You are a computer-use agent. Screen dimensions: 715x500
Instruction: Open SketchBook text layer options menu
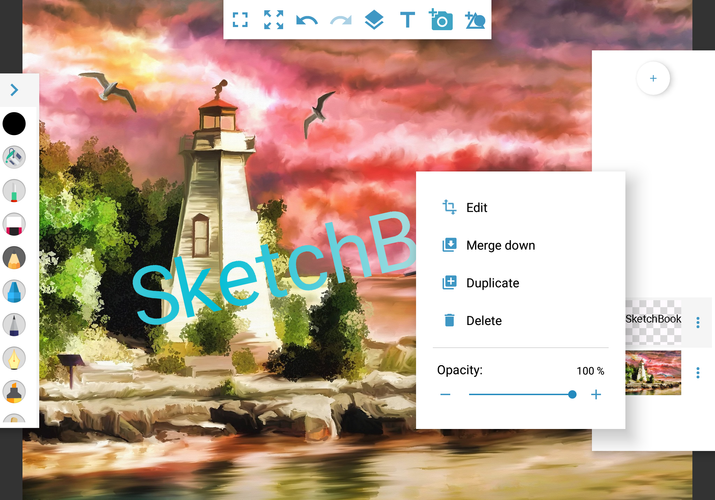point(698,323)
